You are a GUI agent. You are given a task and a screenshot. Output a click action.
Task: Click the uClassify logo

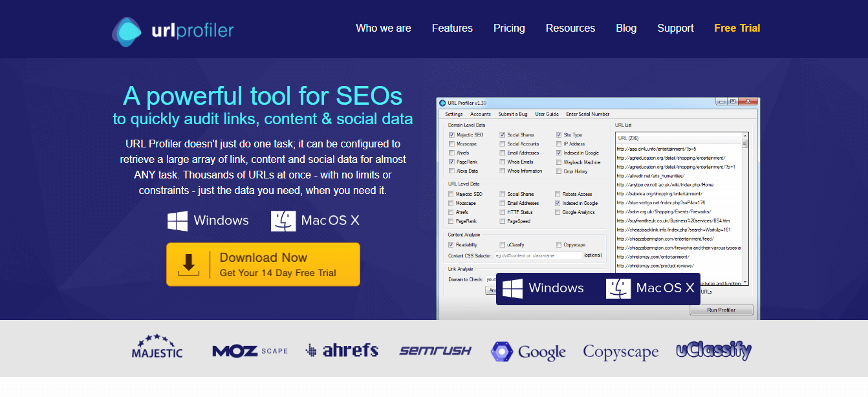coord(714,350)
